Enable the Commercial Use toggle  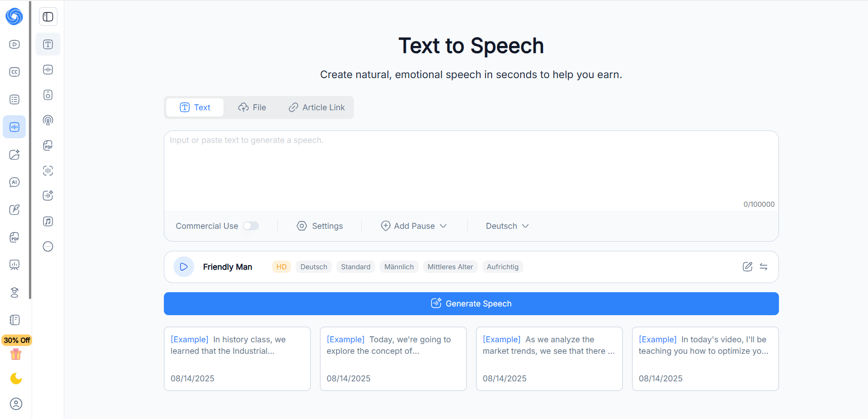click(x=251, y=226)
